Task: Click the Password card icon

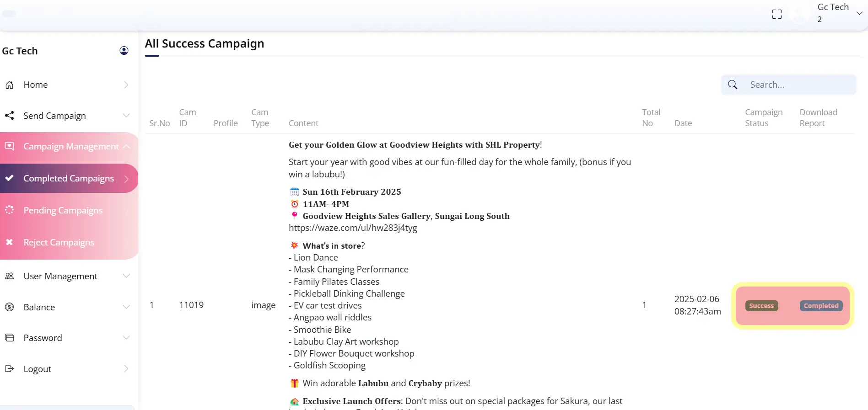Action: (x=9, y=338)
